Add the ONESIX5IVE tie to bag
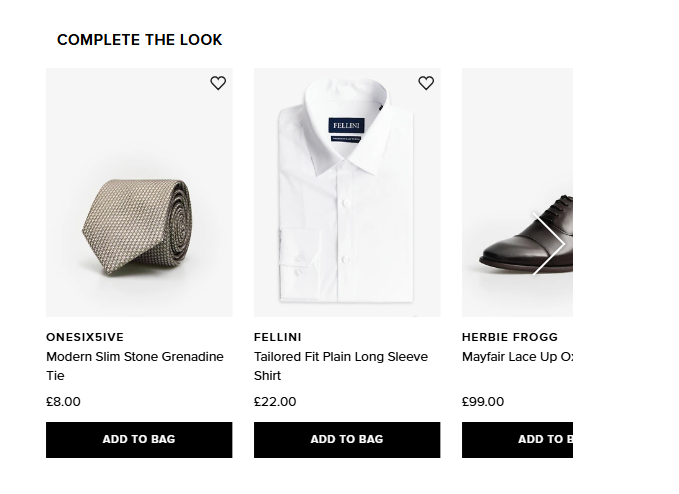Image resolution: width=679 pixels, height=494 pixels. pos(139,440)
